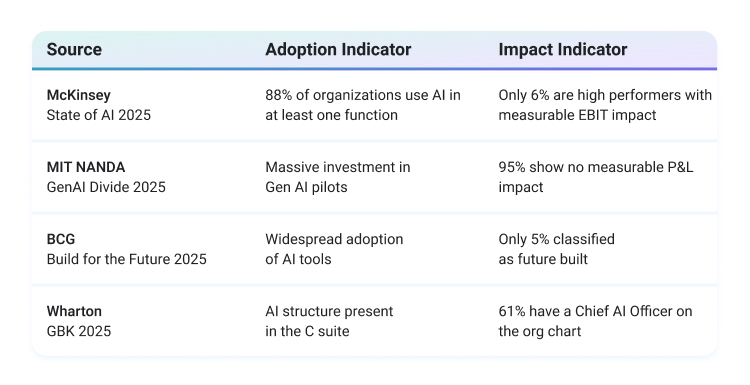Click the Only 6% high performers cell
This screenshot has height=385, width=750.
[605, 105]
